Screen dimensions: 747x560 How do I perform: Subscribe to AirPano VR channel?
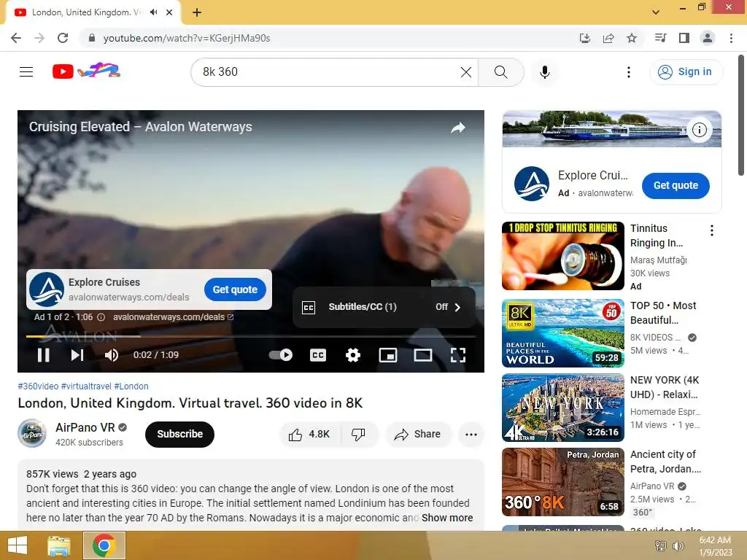179,435
